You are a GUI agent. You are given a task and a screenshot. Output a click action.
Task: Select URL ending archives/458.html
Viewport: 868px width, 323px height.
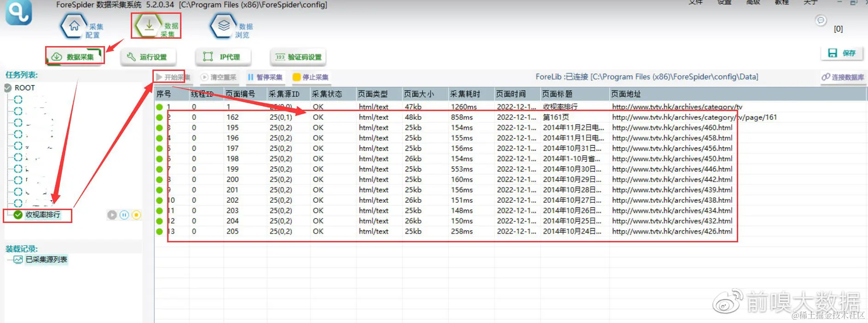click(672, 138)
